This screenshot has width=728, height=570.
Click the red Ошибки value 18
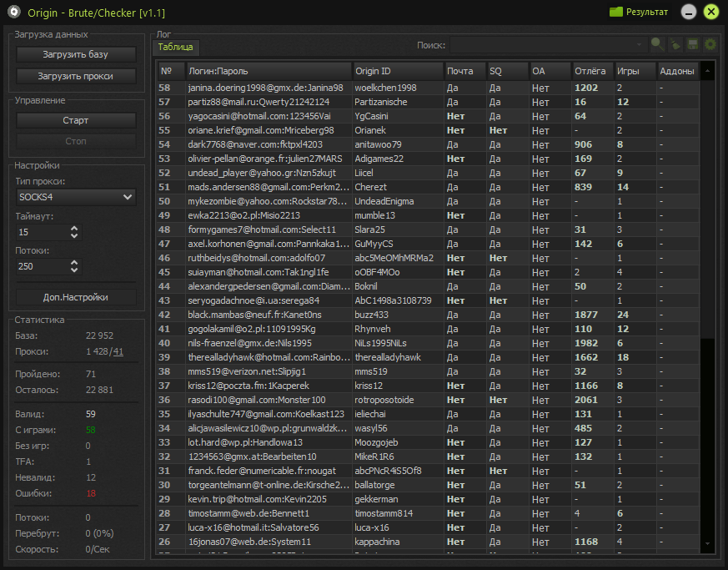91,493
